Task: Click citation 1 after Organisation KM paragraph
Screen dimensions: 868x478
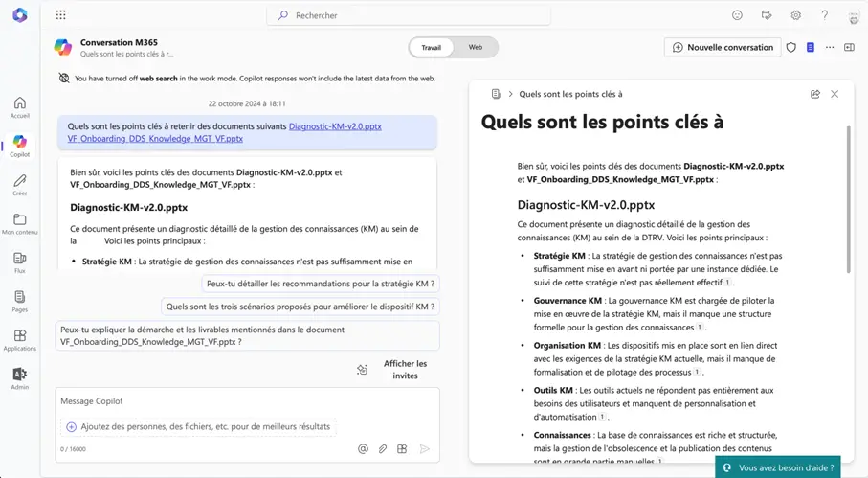Action: (x=697, y=373)
